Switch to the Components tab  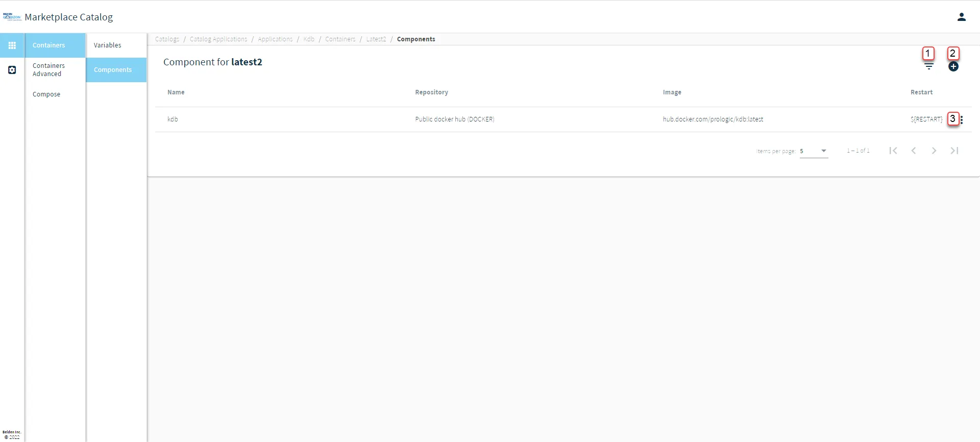[116, 70]
